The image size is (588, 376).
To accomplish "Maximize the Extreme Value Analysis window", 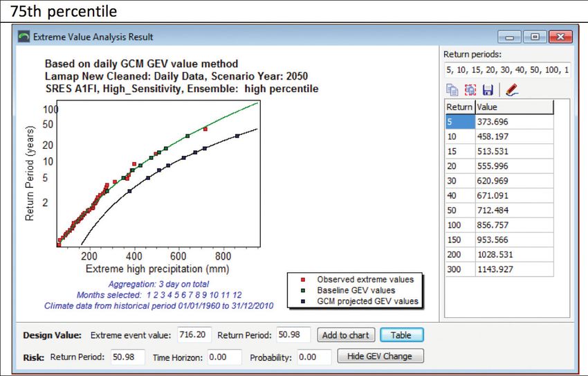I will point(535,37).
